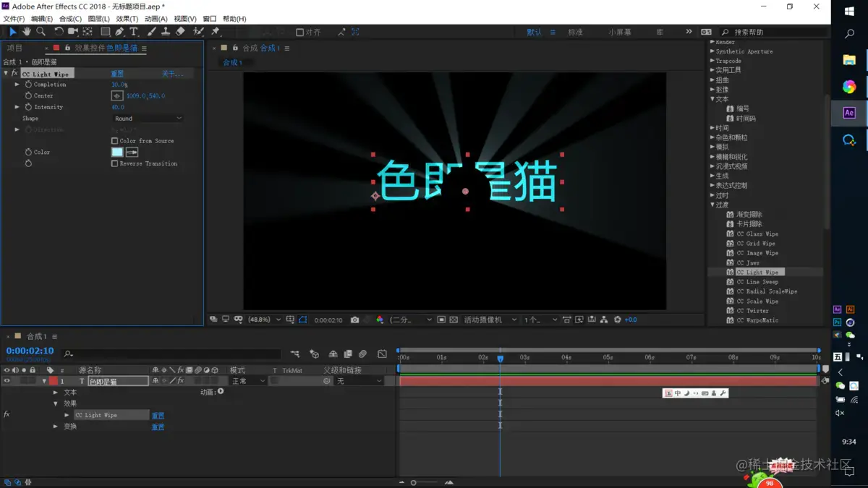Click the 关于... link

coord(172,74)
